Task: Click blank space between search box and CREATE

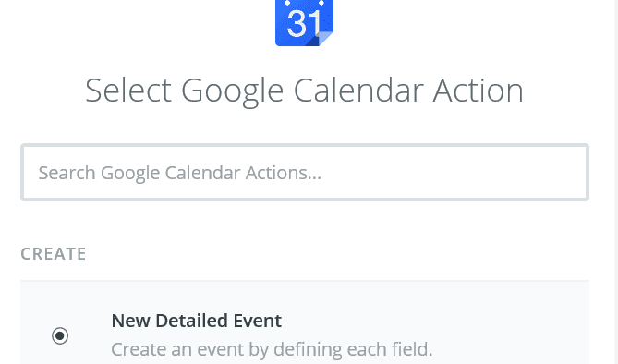Action: point(305,223)
